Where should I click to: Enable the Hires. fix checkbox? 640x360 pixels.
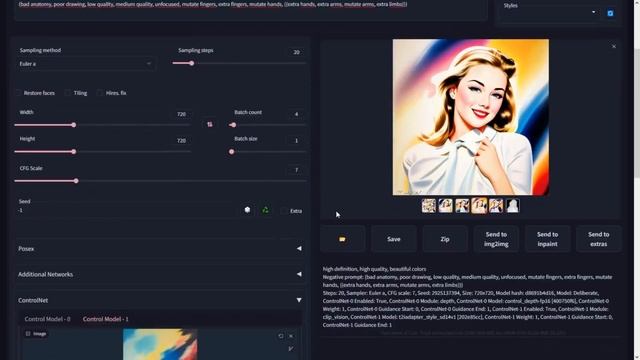100,93
